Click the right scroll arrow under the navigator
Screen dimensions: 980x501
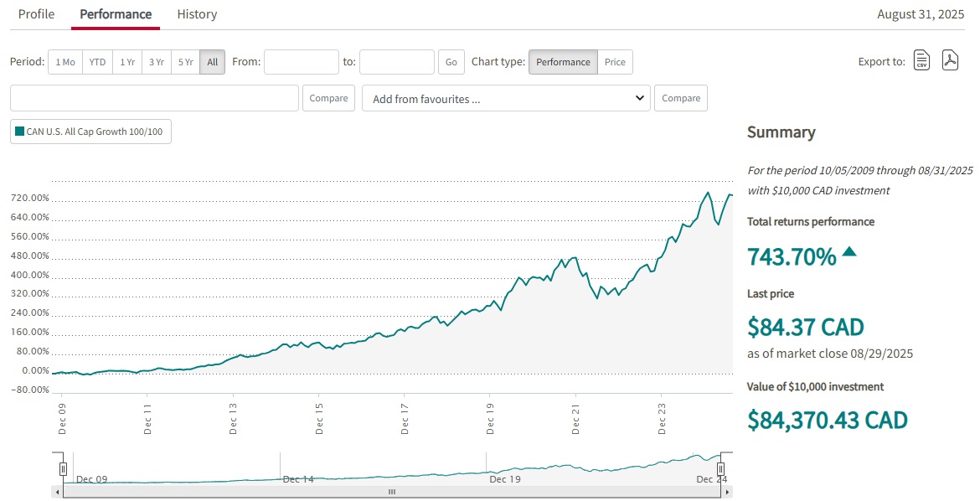pos(726,492)
